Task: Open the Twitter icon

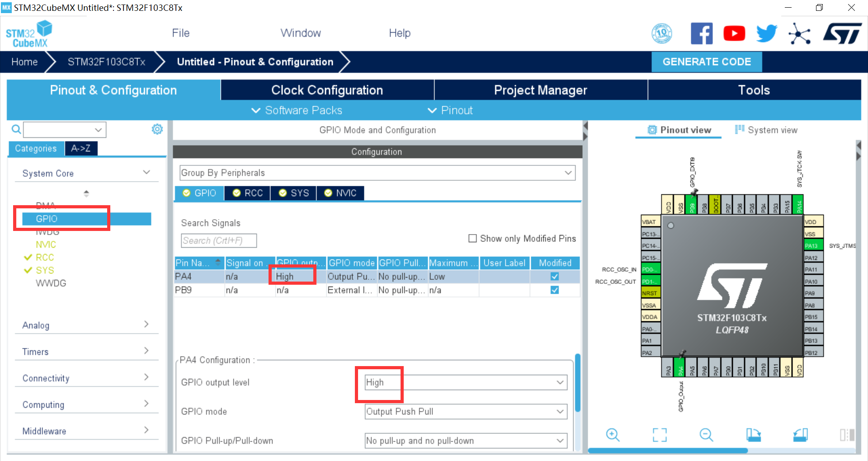Action: pyautogui.click(x=767, y=33)
